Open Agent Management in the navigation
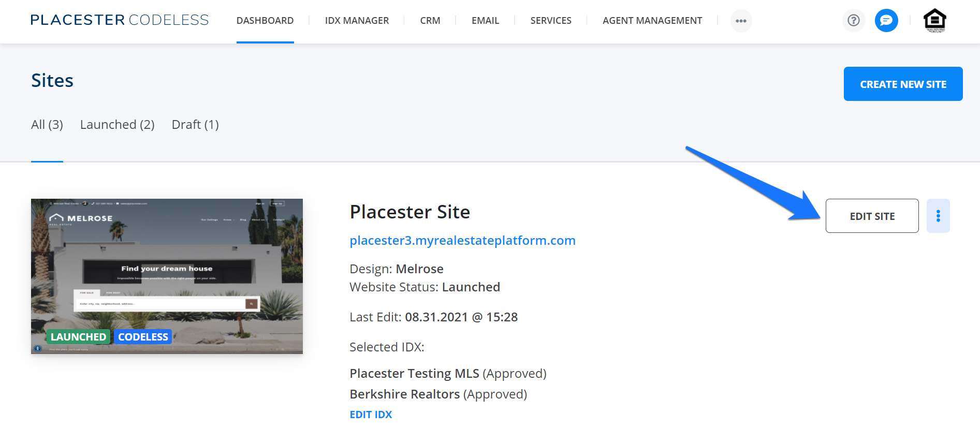 [652, 21]
